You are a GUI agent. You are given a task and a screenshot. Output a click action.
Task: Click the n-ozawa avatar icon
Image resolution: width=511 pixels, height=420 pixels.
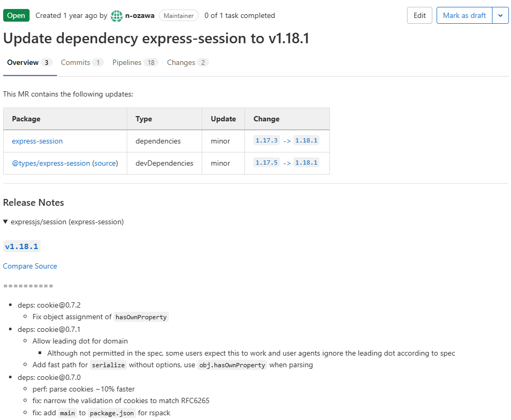(x=116, y=16)
